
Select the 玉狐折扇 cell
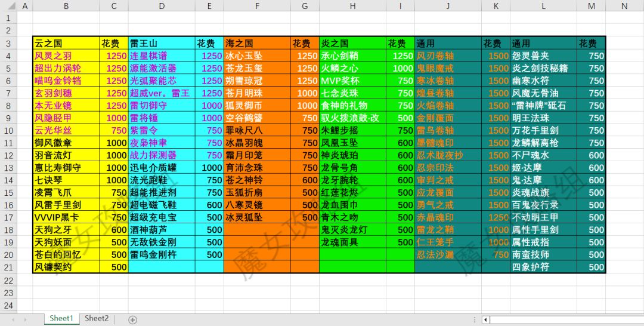(x=257, y=192)
